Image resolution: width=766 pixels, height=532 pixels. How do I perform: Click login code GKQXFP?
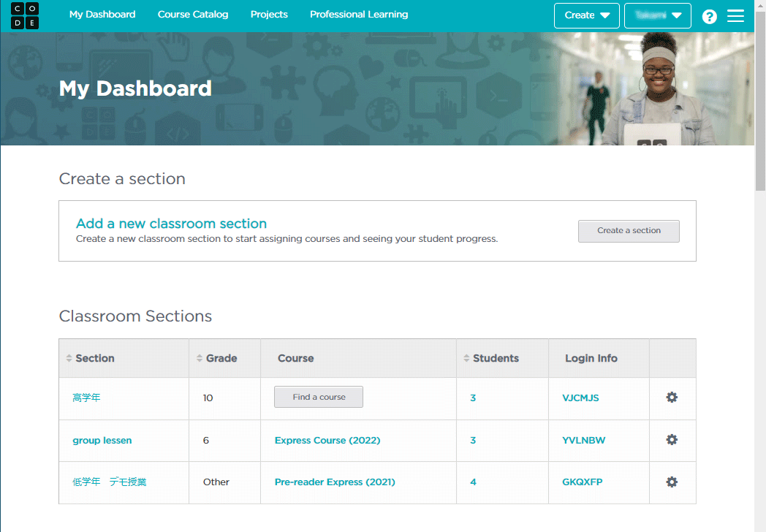pos(582,482)
